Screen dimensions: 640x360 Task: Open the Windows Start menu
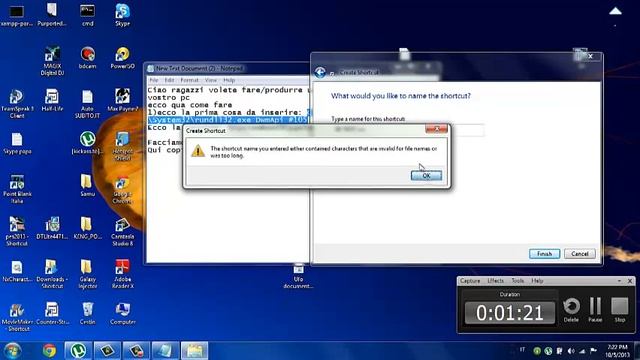click(12, 351)
